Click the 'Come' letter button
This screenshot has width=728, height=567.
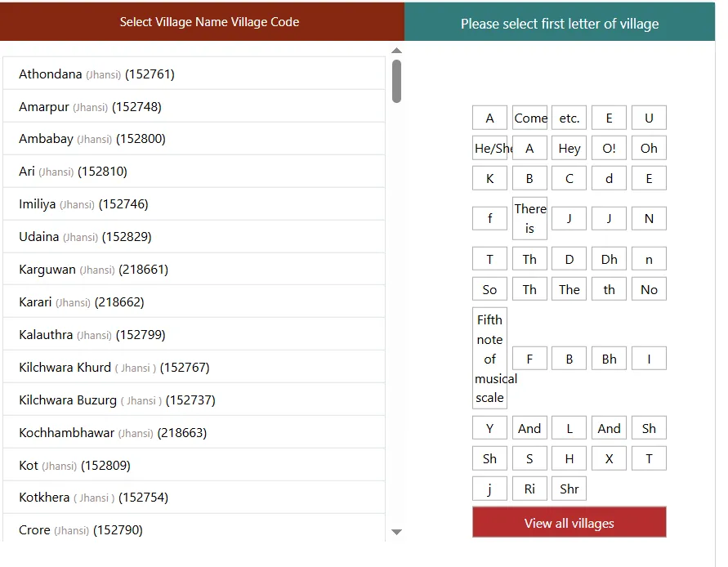click(529, 118)
